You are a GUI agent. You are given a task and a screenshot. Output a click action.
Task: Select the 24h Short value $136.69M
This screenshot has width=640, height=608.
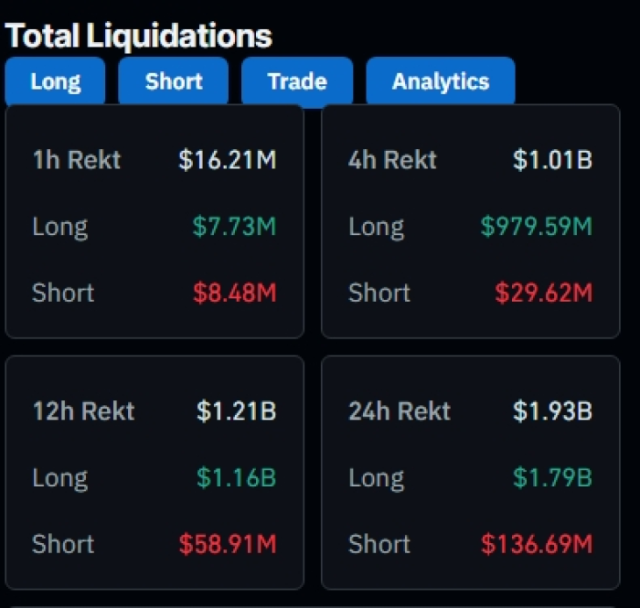pos(536,544)
